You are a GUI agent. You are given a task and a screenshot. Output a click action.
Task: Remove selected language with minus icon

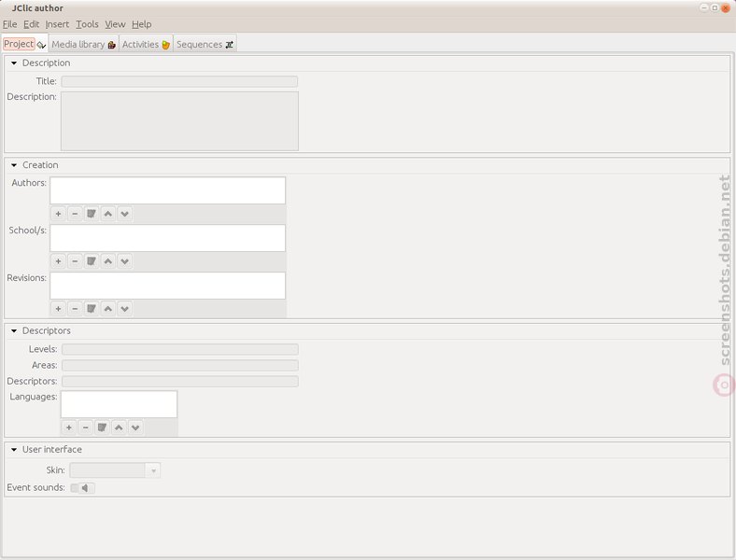tap(85, 427)
